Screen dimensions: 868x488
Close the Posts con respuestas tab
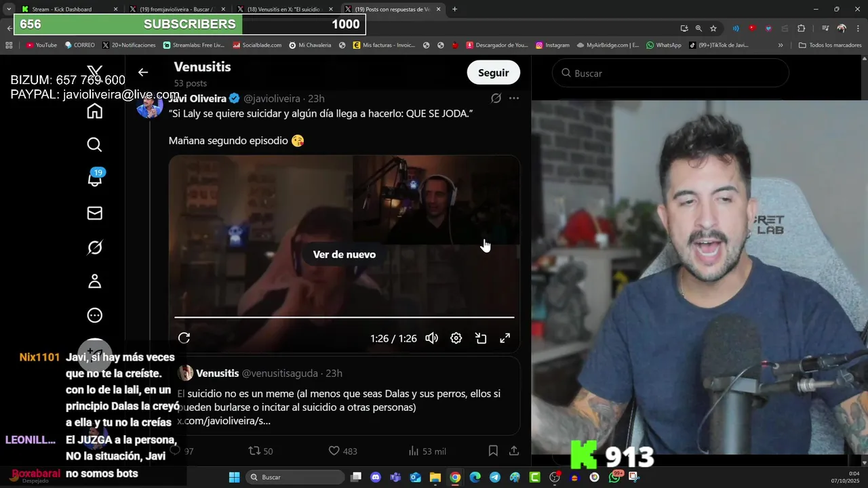(x=439, y=9)
